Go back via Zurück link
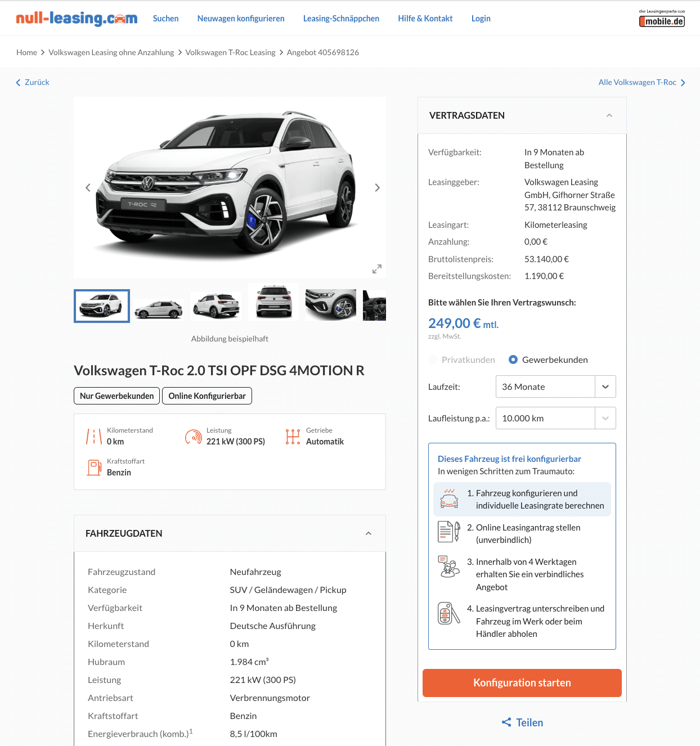 coord(33,82)
